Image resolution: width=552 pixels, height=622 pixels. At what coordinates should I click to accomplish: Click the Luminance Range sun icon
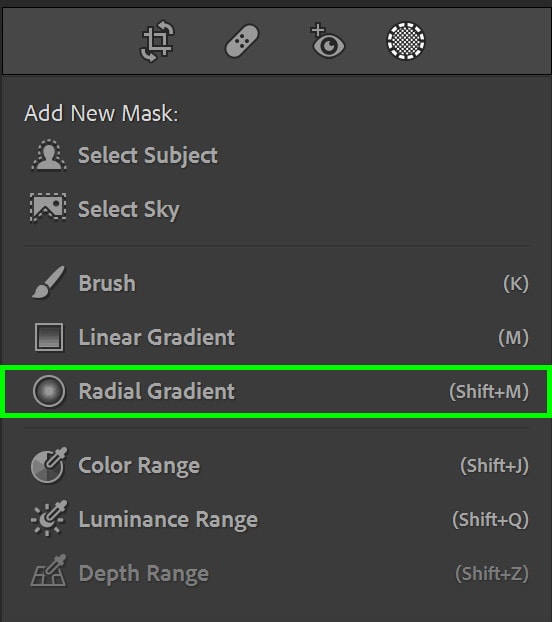tap(49, 519)
